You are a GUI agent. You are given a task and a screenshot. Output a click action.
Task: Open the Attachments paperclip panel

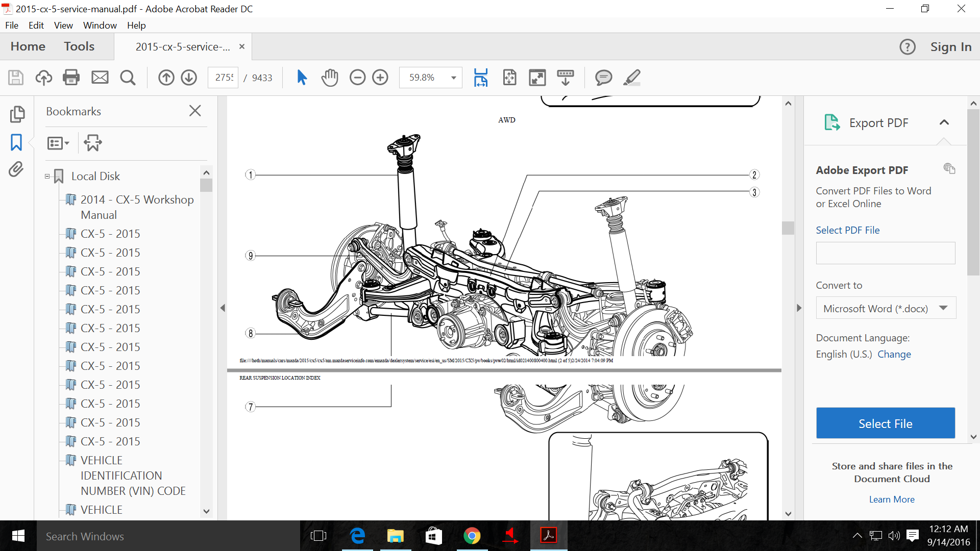coord(16,169)
